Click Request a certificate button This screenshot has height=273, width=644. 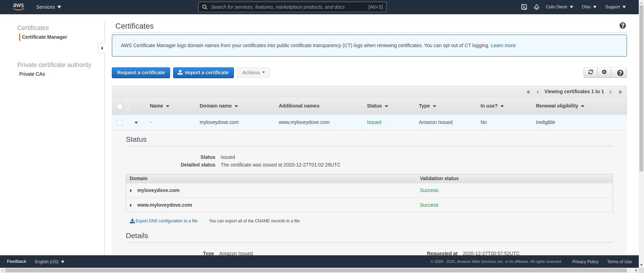coord(141,73)
